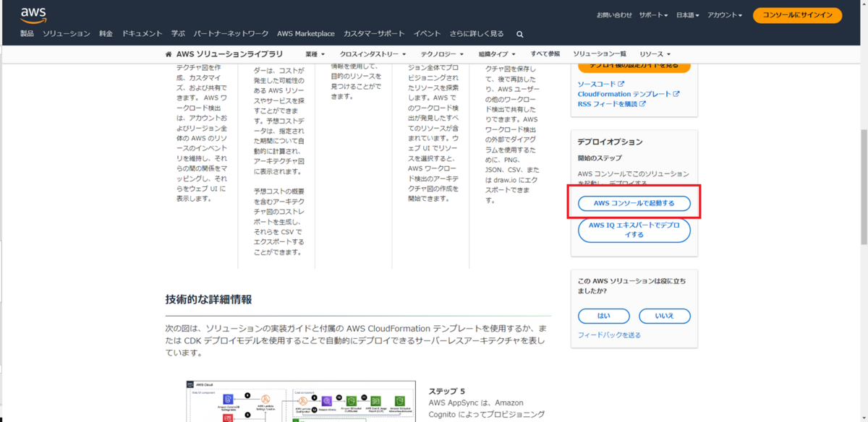The width and height of the screenshot is (868, 422).
Task: Click the home icon beside AWS ソリューションライブラリ
Action: click(x=169, y=54)
